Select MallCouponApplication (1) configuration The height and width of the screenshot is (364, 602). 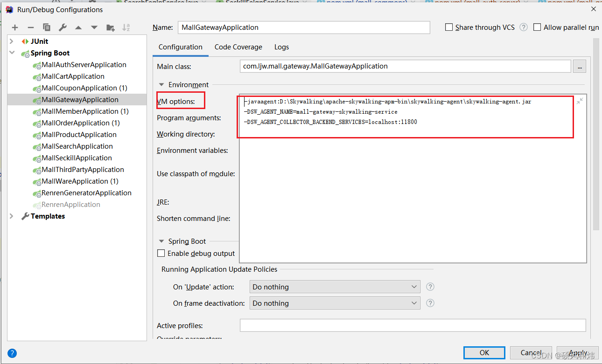tap(84, 88)
